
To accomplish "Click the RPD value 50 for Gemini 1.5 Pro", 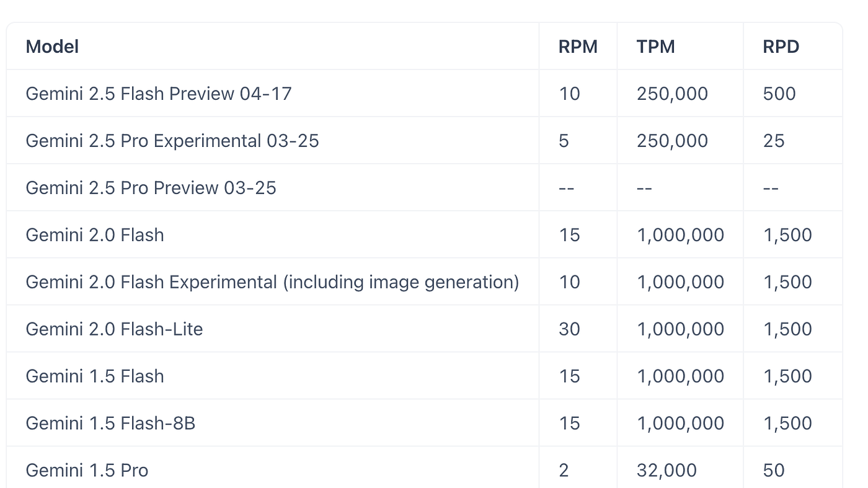I will point(774,470).
